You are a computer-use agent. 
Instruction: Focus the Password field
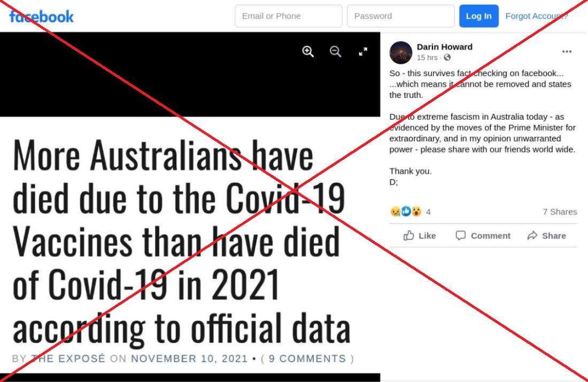point(400,16)
